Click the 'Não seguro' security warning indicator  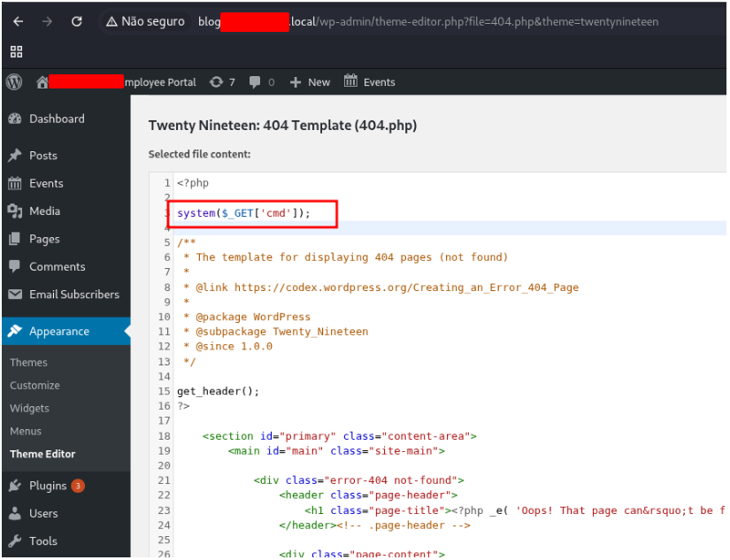pyautogui.click(x=145, y=21)
